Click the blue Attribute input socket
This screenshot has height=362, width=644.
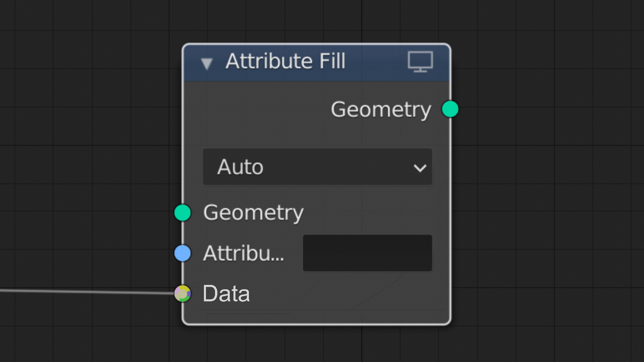point(183,253)
